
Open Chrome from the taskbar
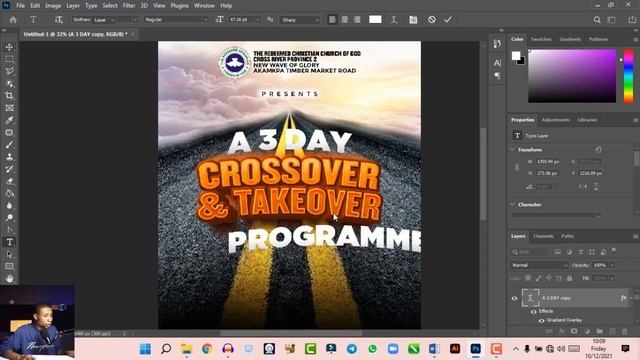[x=207, y=349]
